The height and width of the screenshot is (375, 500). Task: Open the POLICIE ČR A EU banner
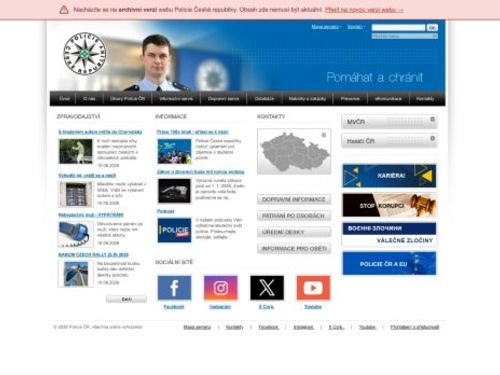pos(389,263)
